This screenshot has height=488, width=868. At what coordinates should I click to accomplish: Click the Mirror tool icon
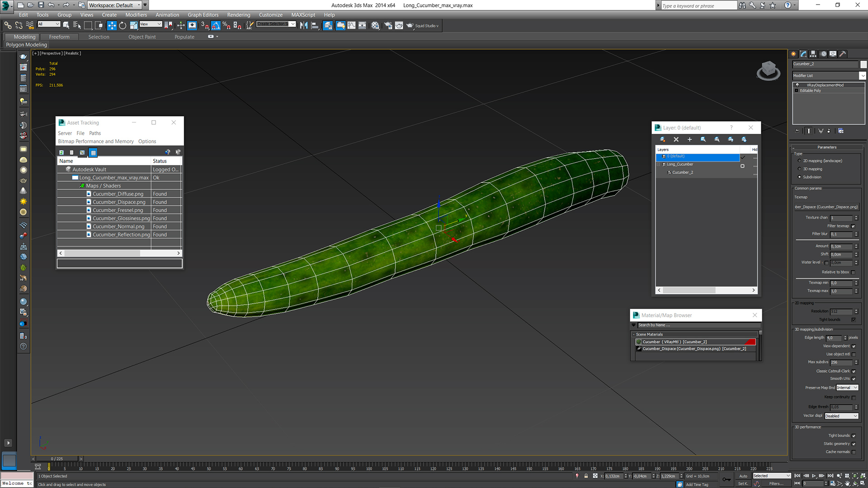pos(303,26)
